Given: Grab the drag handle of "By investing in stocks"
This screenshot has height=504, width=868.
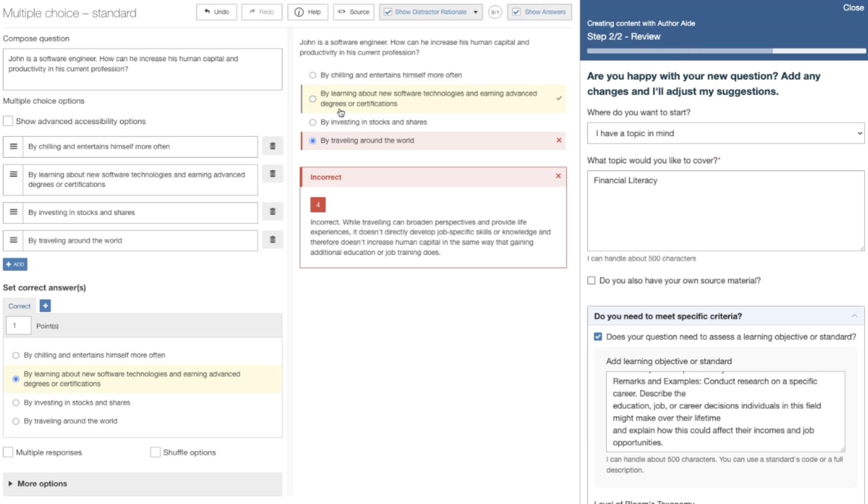Looking at the screenshot, I should [13, 212].
